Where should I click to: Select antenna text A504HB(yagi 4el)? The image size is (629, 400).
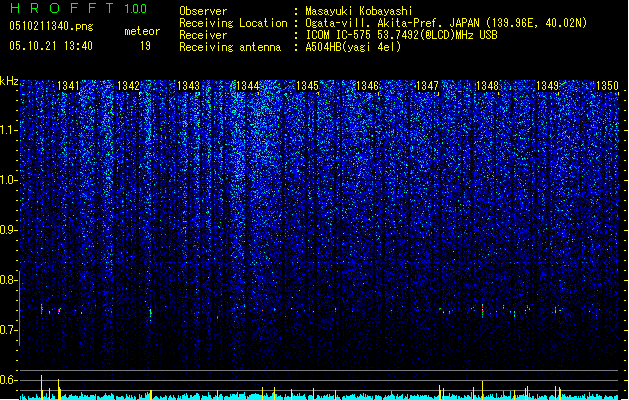(353, 47)
